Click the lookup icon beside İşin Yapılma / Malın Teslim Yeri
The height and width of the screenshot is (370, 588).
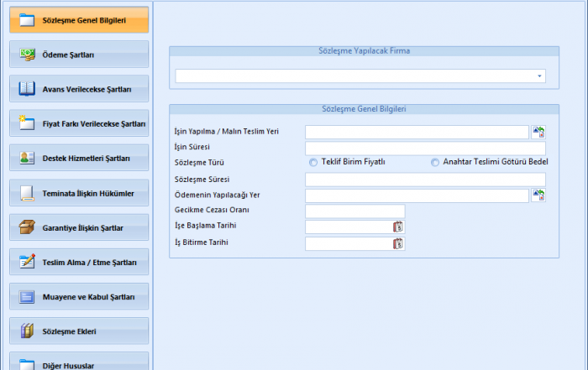pos(538,132)
